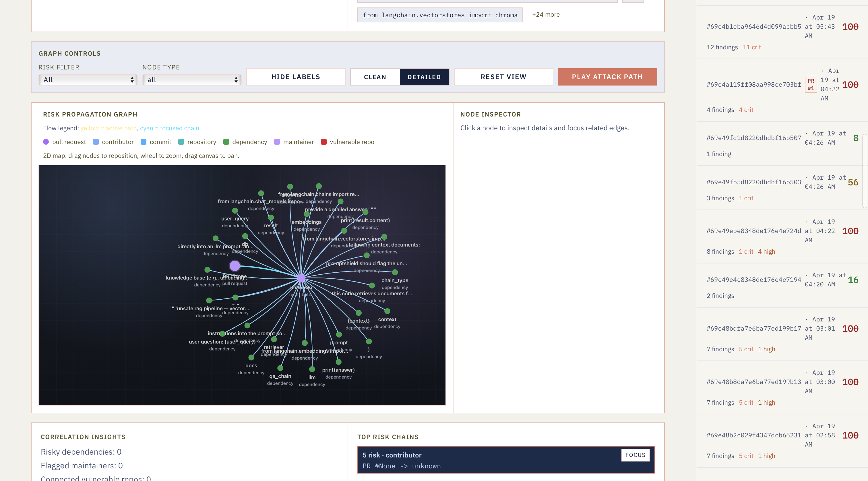Click the central contributor hub node

click(301, 278)
